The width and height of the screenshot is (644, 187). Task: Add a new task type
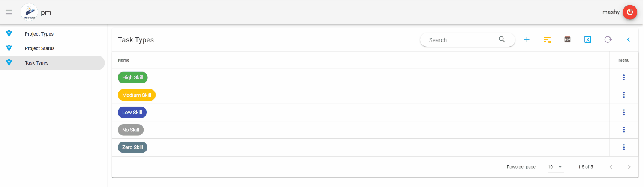click(x=527, y=40)
